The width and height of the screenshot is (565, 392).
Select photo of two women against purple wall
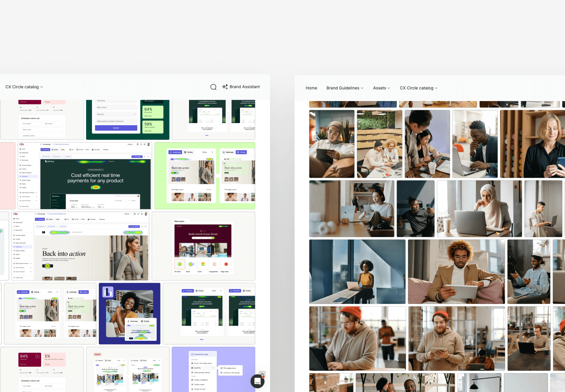tap(427, 144)
